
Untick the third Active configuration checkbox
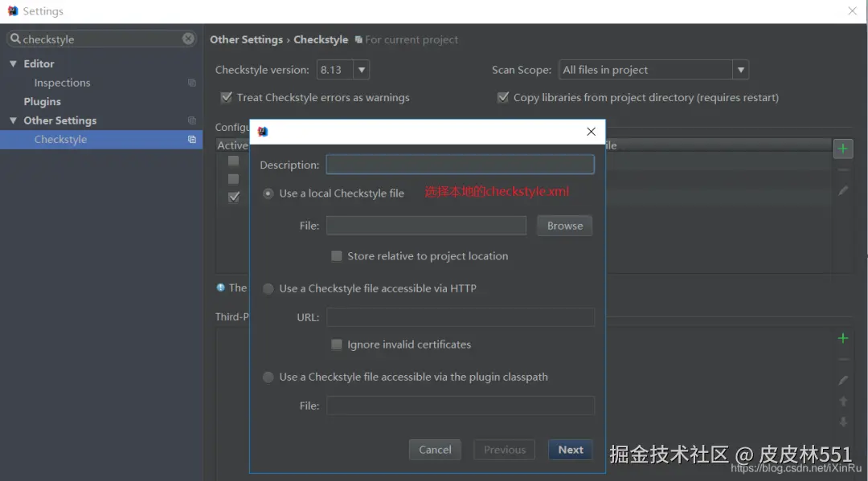click(x=234, y=197)
